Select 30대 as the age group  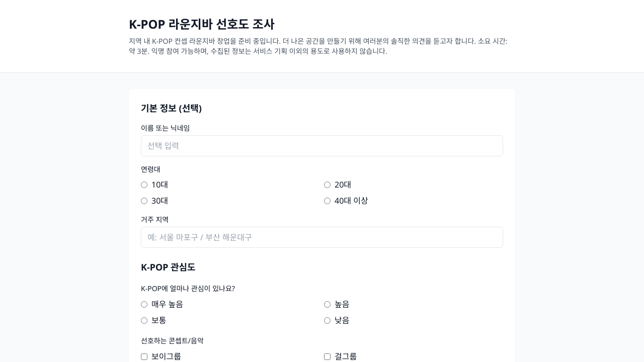144,201
